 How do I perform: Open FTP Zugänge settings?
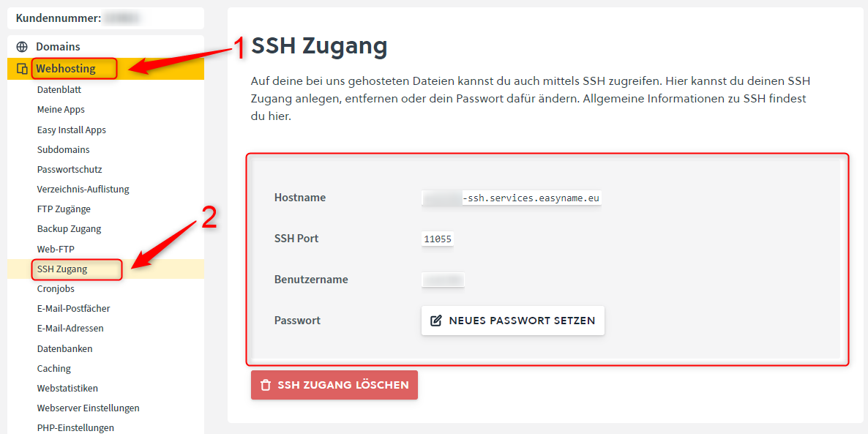coord(64,209)
